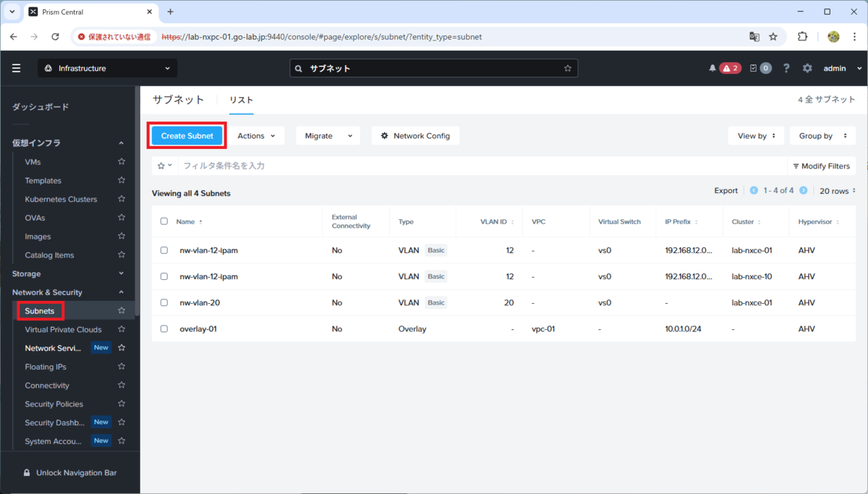Reload the browser page
This screenshot has width=868, height=494.
pyautogui.click(x=55, y=36)
